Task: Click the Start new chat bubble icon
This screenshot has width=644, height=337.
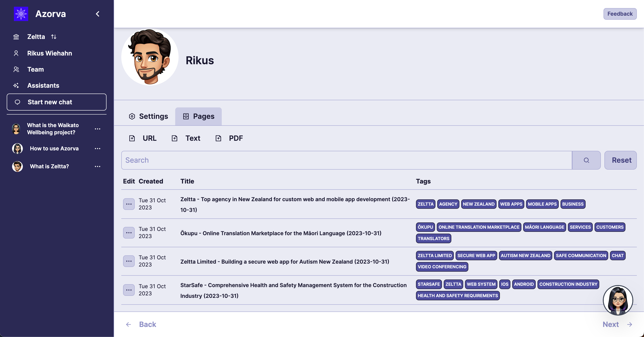Action: point(17,102)
